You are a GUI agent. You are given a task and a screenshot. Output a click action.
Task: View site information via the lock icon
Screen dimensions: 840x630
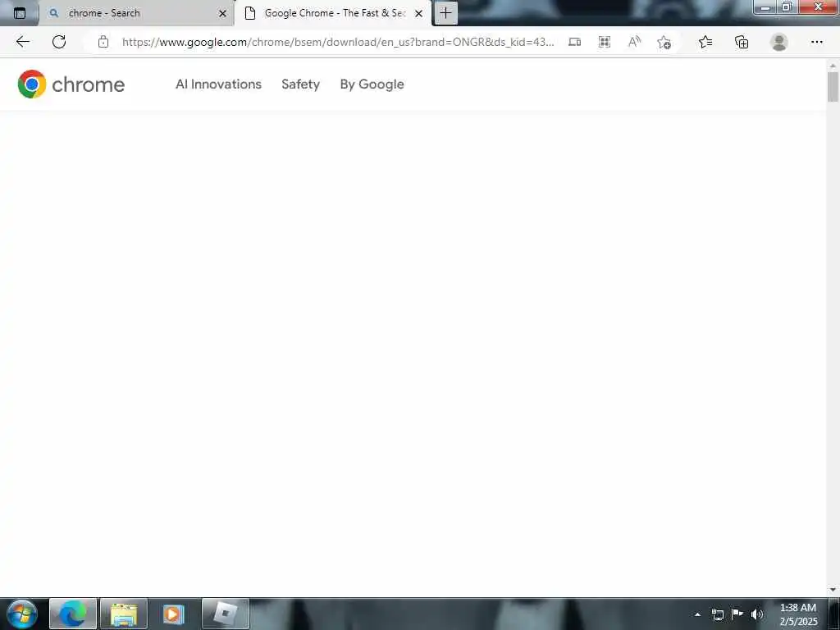coord(103,42)
